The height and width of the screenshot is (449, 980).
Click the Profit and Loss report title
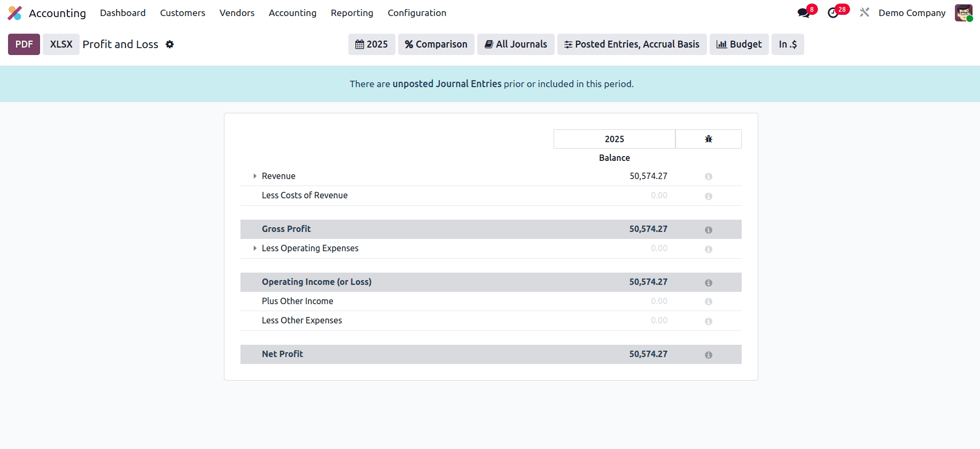coord(120,44)
